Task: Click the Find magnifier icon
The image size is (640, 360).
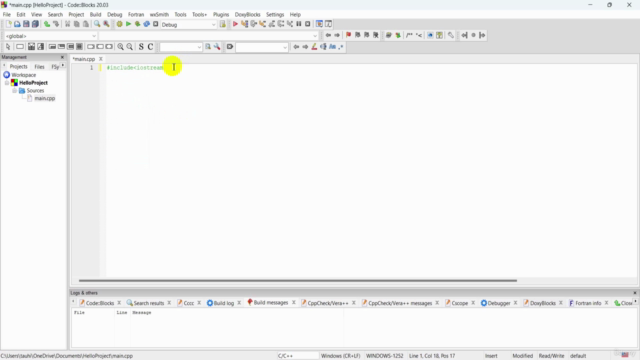Action: [x=97, y=24]
